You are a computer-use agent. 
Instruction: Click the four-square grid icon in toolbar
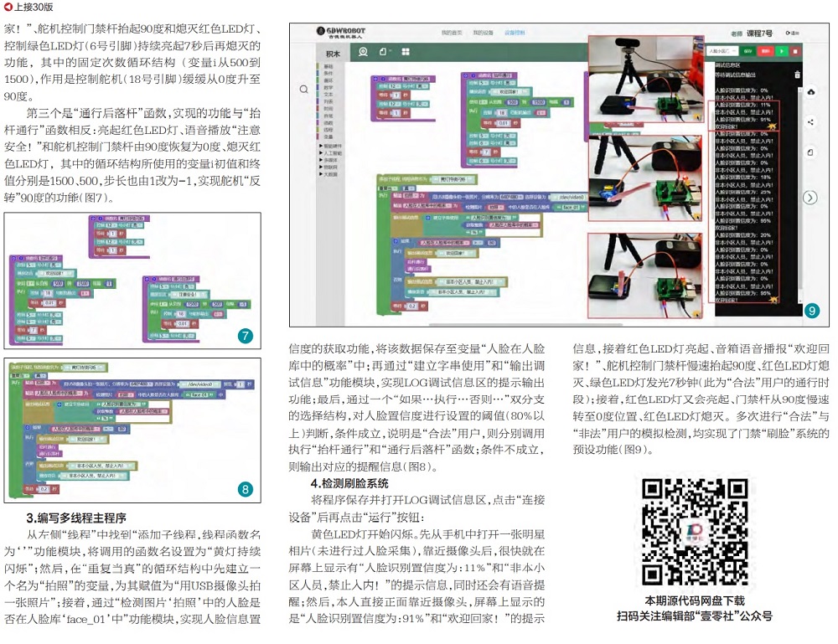point(404,52)
